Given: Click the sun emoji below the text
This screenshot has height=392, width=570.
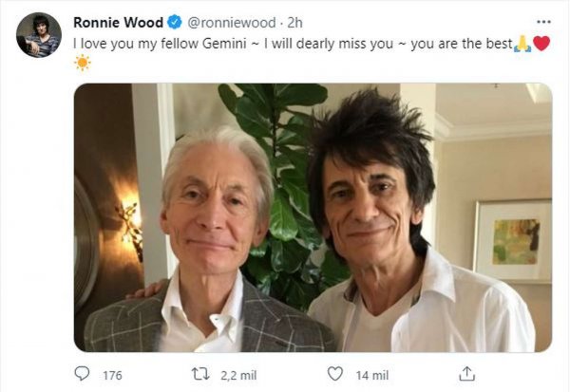Looking at the screenshot, I should pyautogui.click(x=83, y=63).
